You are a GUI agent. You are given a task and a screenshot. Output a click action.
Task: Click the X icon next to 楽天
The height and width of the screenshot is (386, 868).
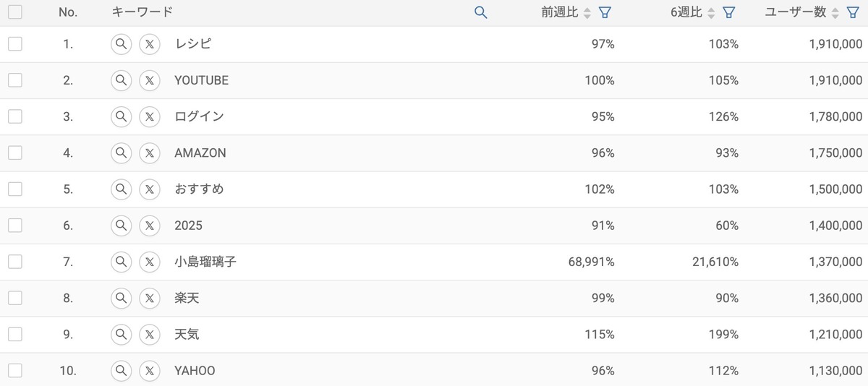coord(149,298)
